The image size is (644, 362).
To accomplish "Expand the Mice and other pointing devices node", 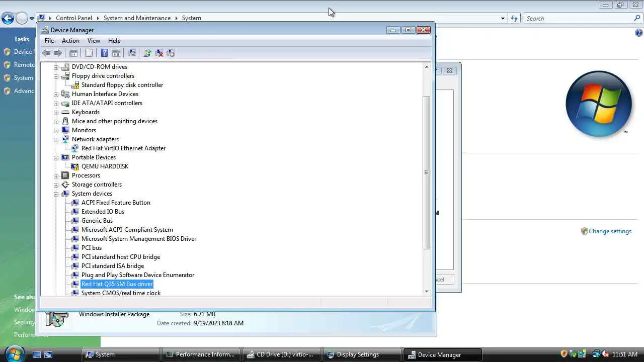I will (56, 121).
